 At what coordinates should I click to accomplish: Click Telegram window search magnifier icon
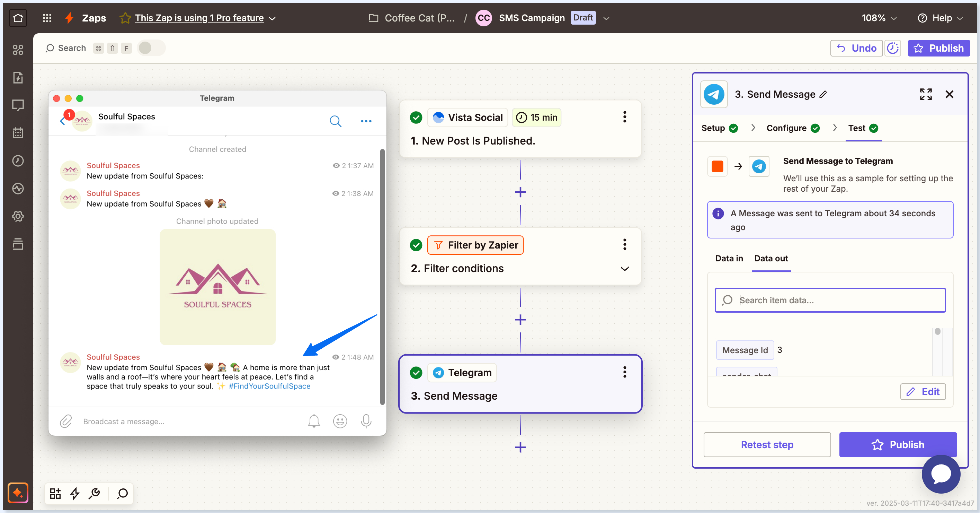(335, 121)
